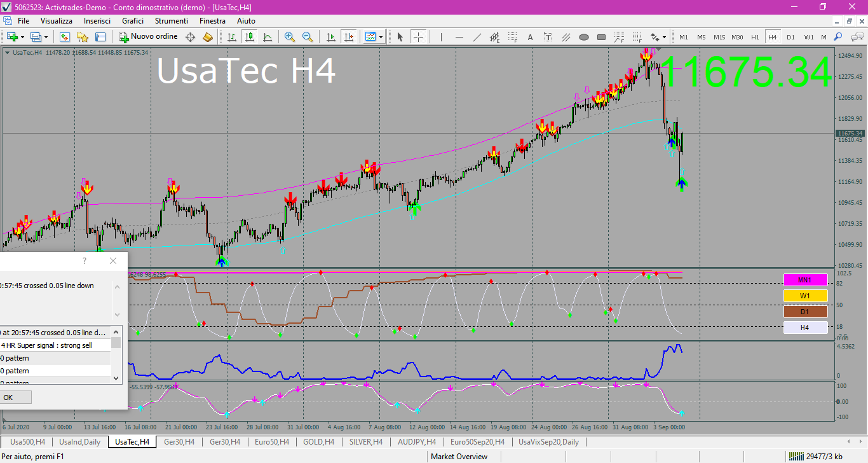
Task: Open the blue magnifier search icon
Action: 838,37
